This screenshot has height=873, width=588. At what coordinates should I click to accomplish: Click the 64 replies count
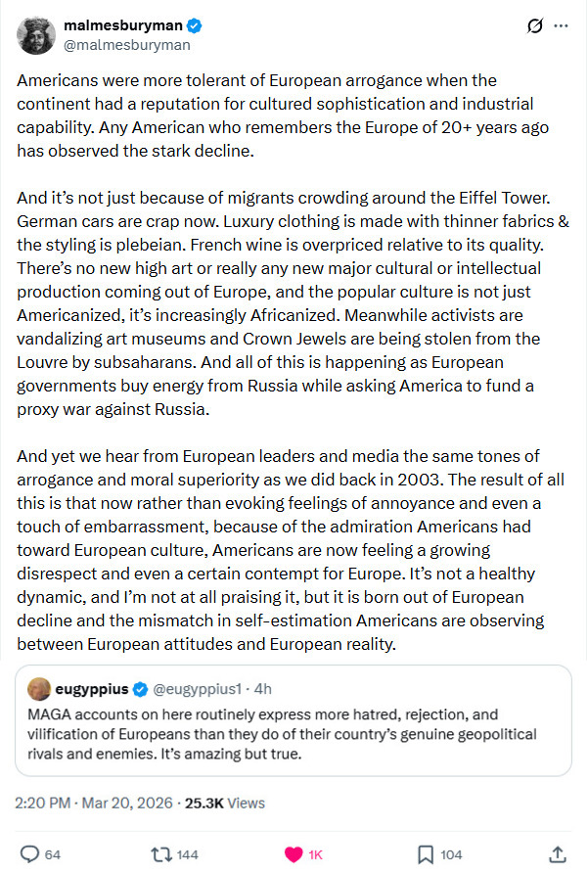[x=53, y=854]
